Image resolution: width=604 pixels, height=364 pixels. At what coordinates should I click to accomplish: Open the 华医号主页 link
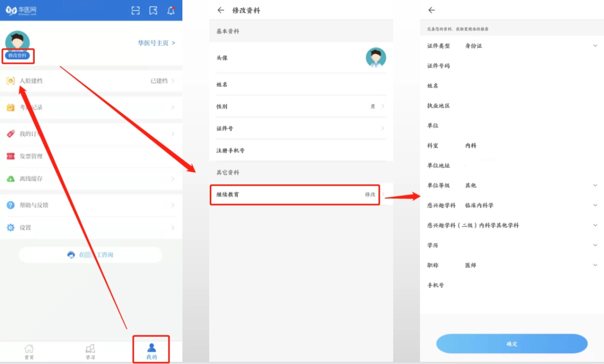pos(157,42)
